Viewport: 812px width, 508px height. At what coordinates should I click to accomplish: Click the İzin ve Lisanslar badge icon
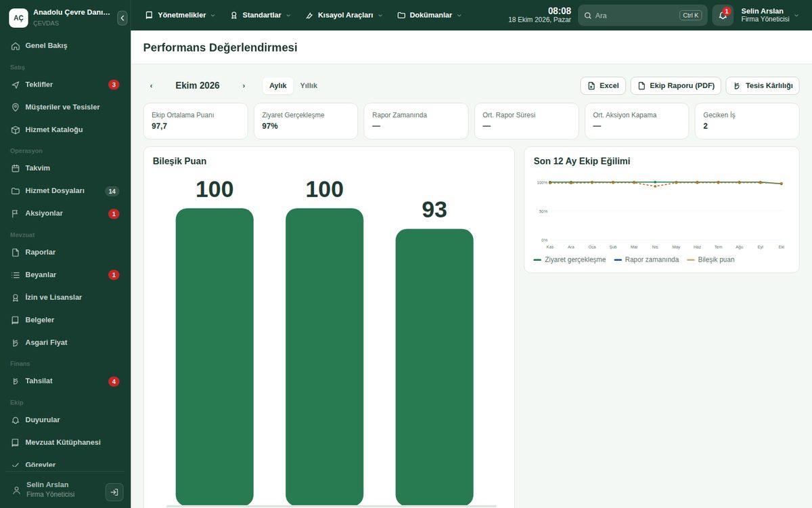pyautogui.click(x=16, y=297)
